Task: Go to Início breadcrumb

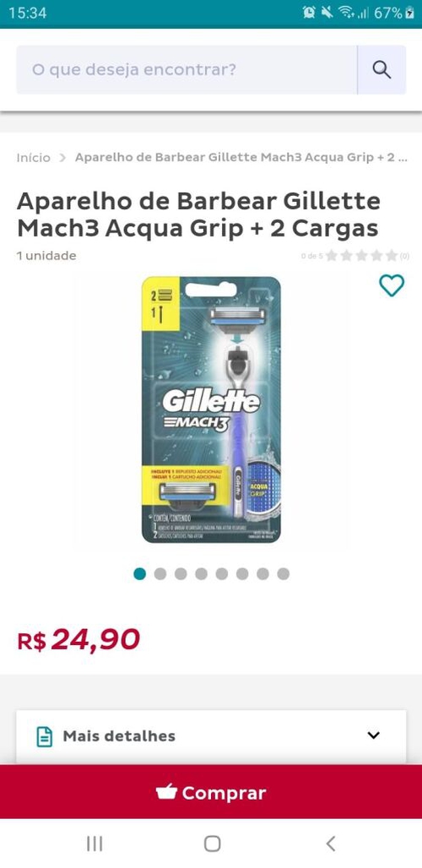Action: click(33, 158)
